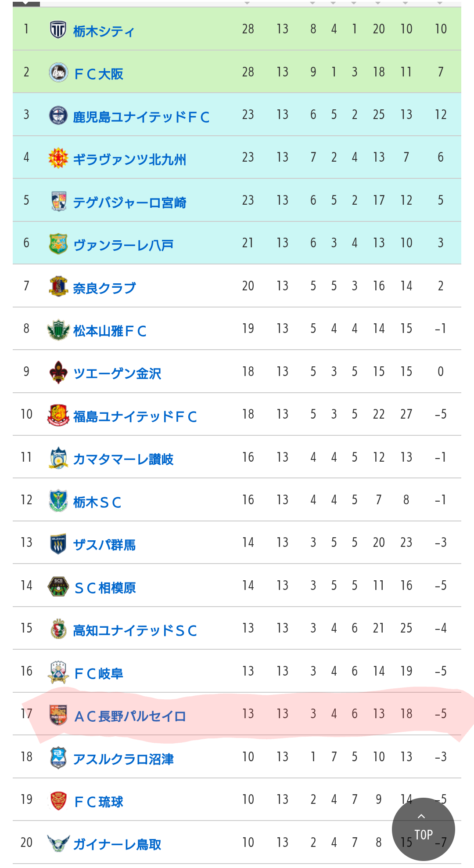Open the アスルクラロ沼津 team link
The height and width of the screenshot is (868, 474).
click(x=123, y=759)
